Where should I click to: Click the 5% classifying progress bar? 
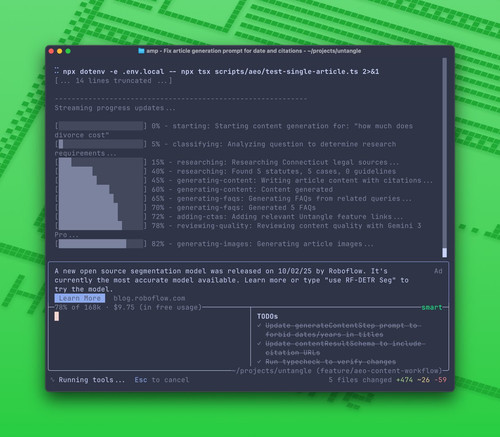(x=101, y=144)
